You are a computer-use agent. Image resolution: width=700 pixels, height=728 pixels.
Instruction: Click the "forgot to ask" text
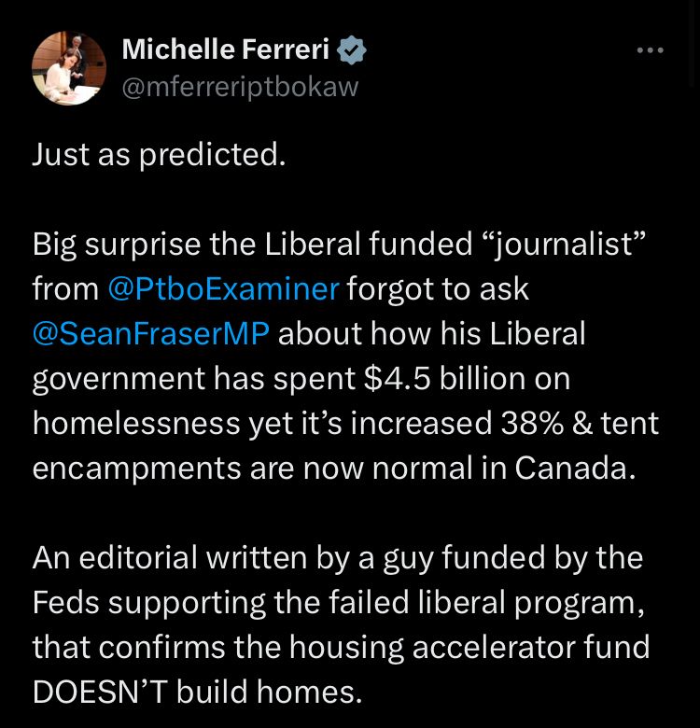[x=438, y=289]
